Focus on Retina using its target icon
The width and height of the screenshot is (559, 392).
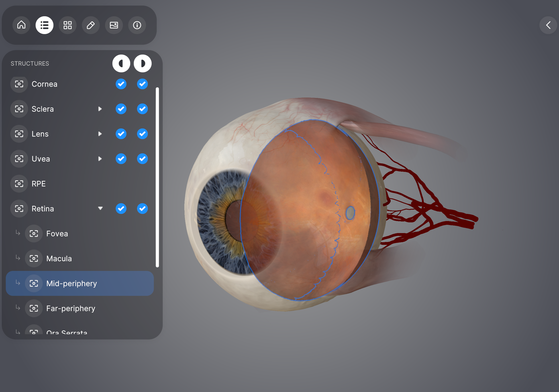(x=19, y=209)
